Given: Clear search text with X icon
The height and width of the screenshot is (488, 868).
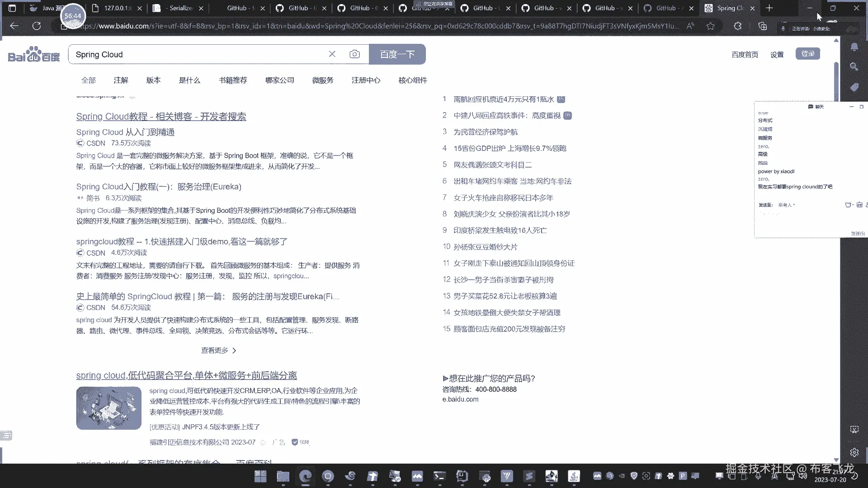Looking at the screenshot, I should coord(332,54).
